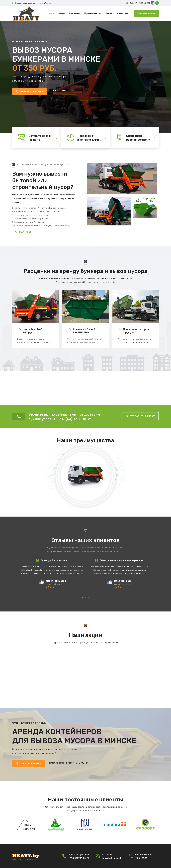Click 'Заказать звонок' header button

146,14
